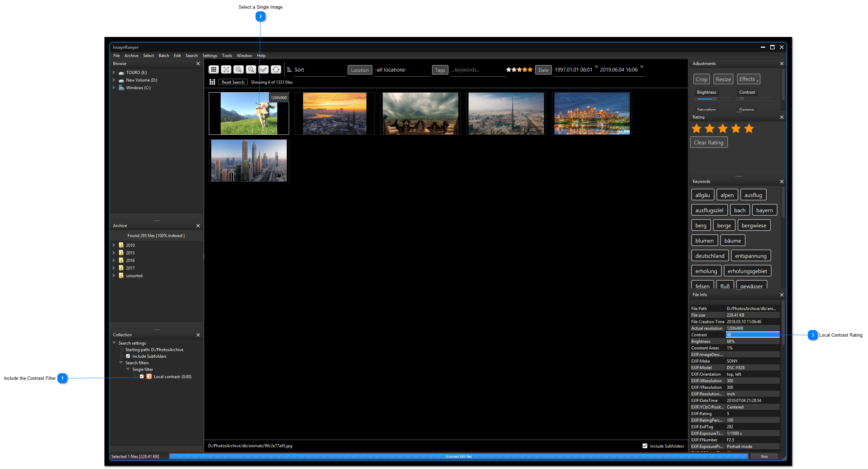Click the fullscreen expand arrows icon
868x469 pixels.
click(226, 69)
